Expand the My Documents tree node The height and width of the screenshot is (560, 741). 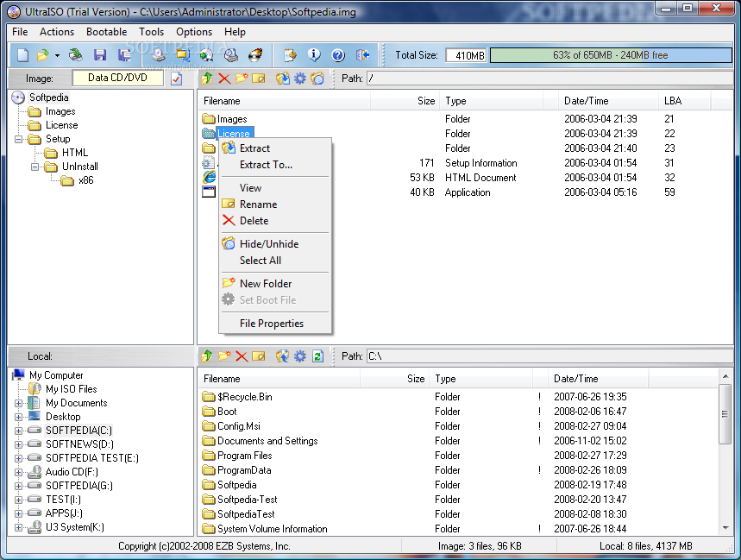tap(19, 403)
